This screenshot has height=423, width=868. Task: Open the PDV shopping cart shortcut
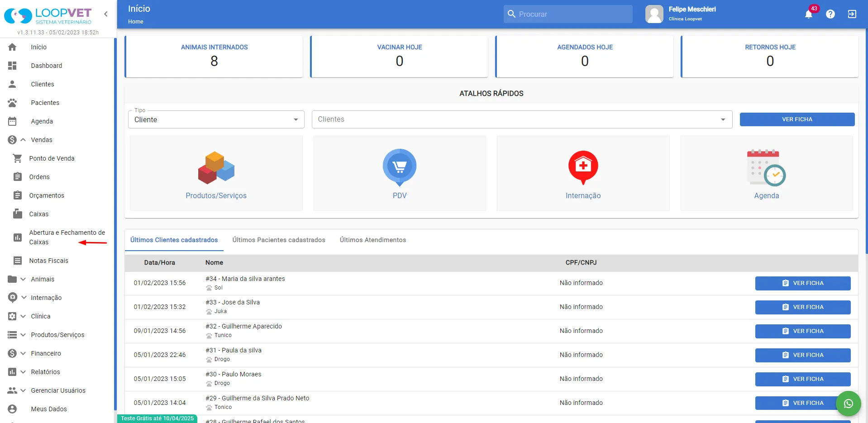tap(400, 173)
